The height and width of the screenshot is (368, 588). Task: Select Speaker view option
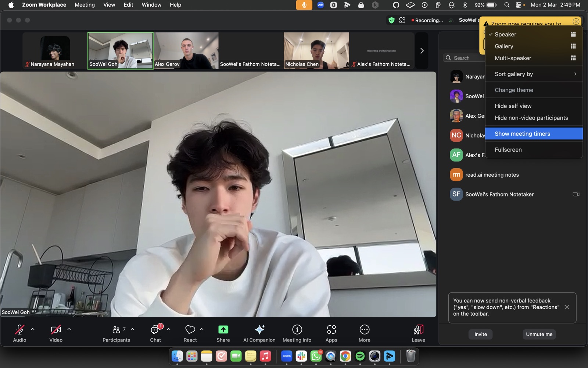click(534, 34)
